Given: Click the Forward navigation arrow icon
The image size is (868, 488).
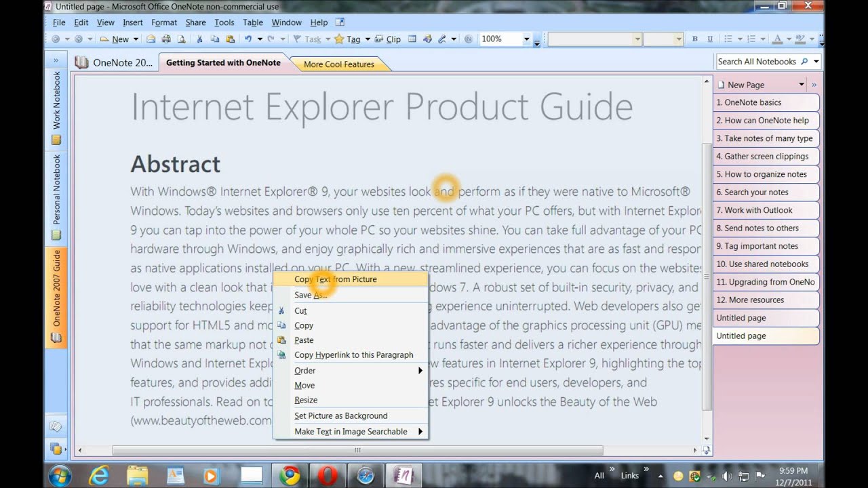Looking at the screenshot, I should [x=79, y=39].
